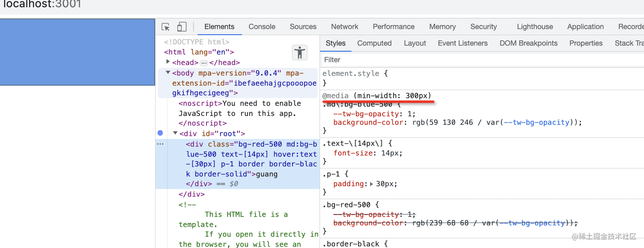Screen dimensions: 644x248
Task: Show the DOM Breakpoints tab
Action: 528,43
